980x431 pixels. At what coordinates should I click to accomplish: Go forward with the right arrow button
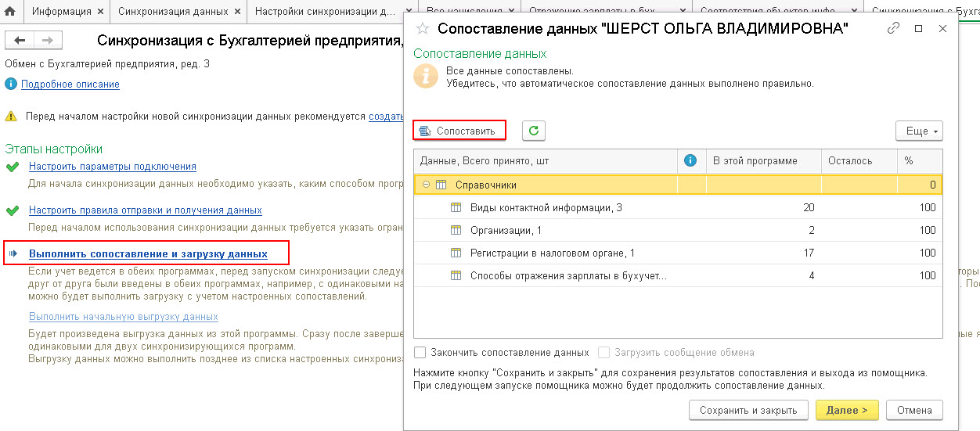[47, 40]
